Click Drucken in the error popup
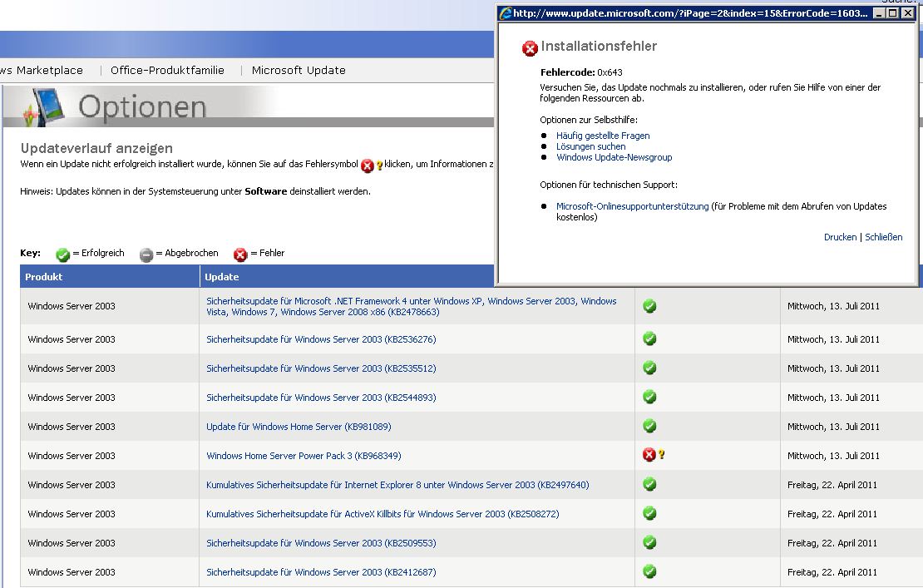Image resolution: width=923 pixels, height=588 pixels. [x=840, y=237]
